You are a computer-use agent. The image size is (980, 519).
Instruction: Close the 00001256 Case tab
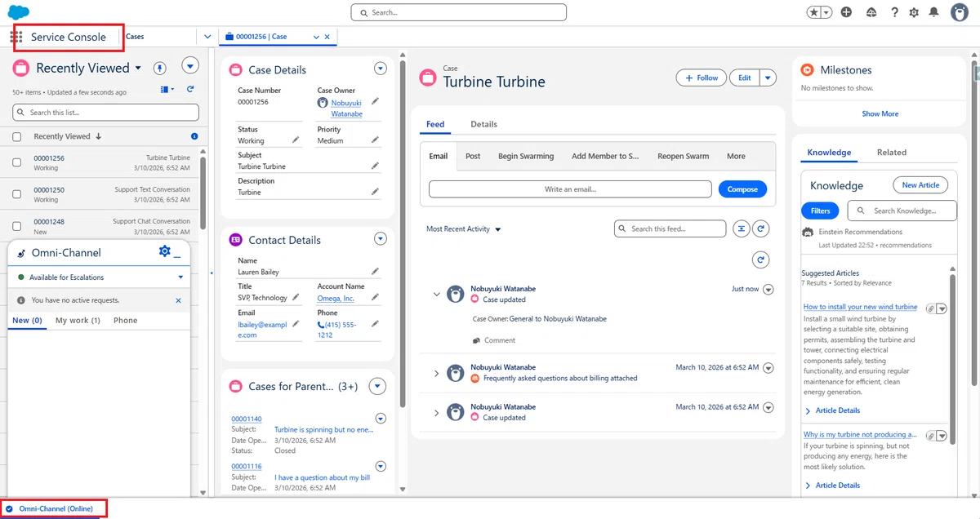pos(327,37)
